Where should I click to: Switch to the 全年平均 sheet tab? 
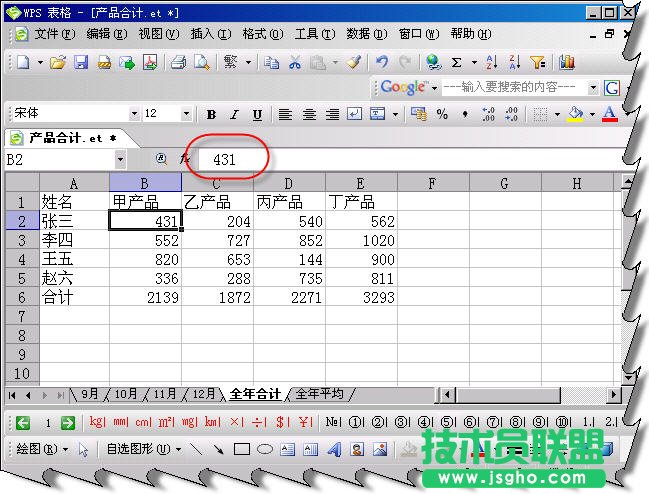320,394
